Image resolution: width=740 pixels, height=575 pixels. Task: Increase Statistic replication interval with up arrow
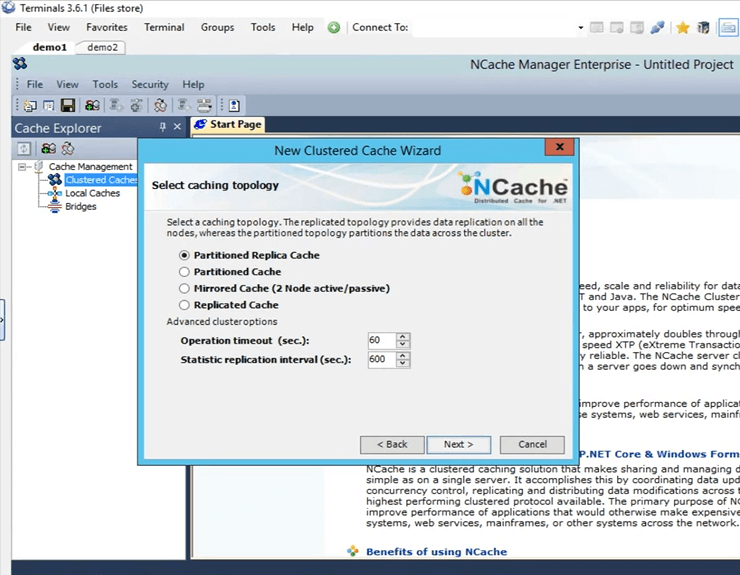click(x=403, y=355)
